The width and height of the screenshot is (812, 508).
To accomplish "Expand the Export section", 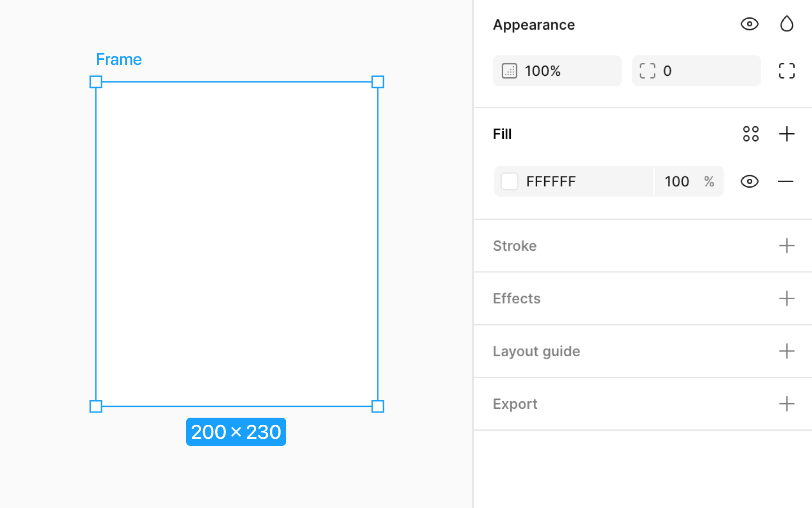I will coord(786,404).
